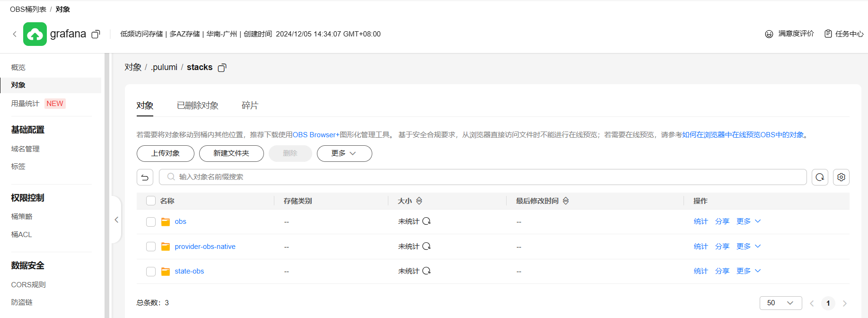Open the 碎片 tab

click(x=250, y=106)
